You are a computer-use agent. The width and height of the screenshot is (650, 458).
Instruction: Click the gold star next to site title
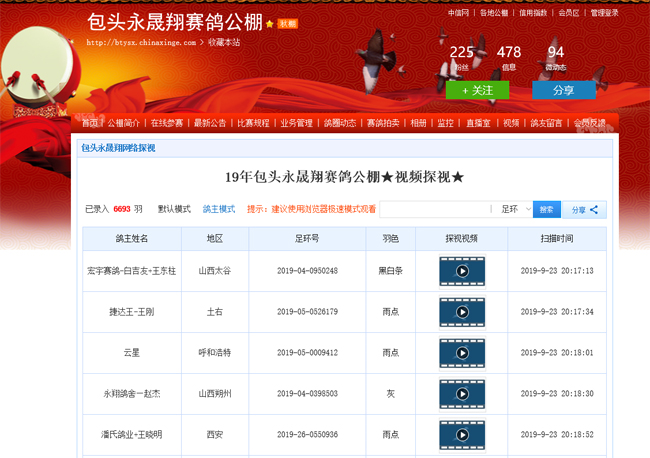[x=269, y=23]
